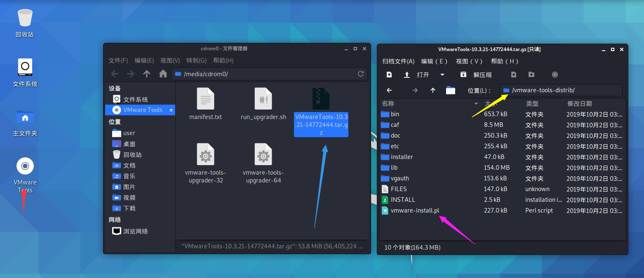This screenshot has width=644, height=278.
Task: Select the VMwareTools-10.3.21-14772444.tar.gz file icon
Action: pos(321,99)
